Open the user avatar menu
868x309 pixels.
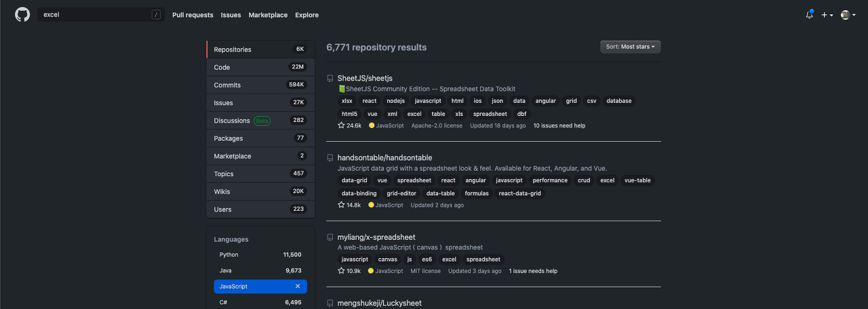click(x=848, y=15)
